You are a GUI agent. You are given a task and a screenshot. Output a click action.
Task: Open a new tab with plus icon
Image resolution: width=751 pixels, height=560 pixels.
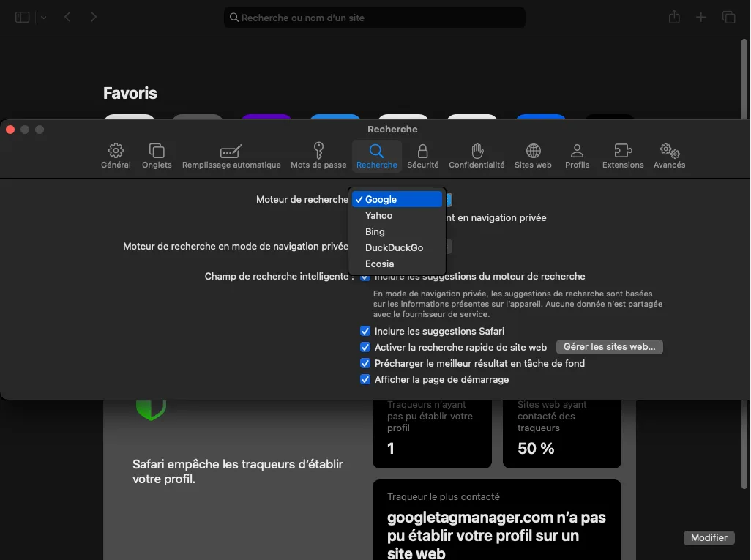pos(700,18)
